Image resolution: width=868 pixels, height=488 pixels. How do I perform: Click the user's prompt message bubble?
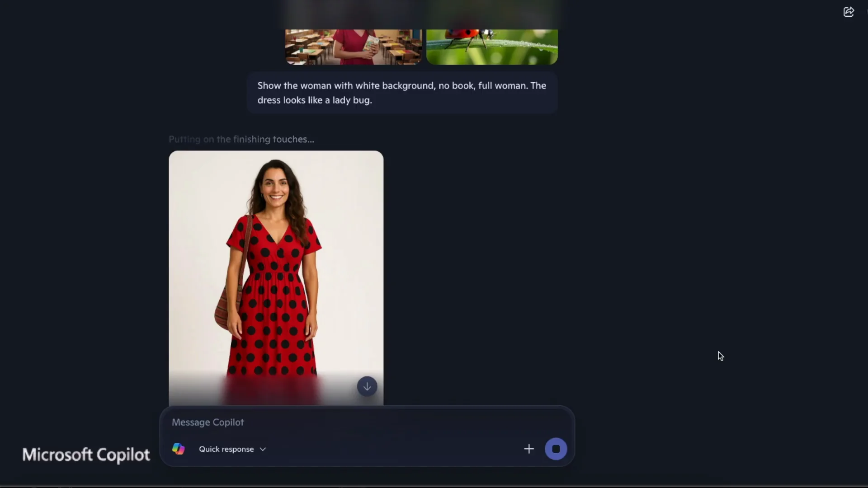(x=401, y=93)
